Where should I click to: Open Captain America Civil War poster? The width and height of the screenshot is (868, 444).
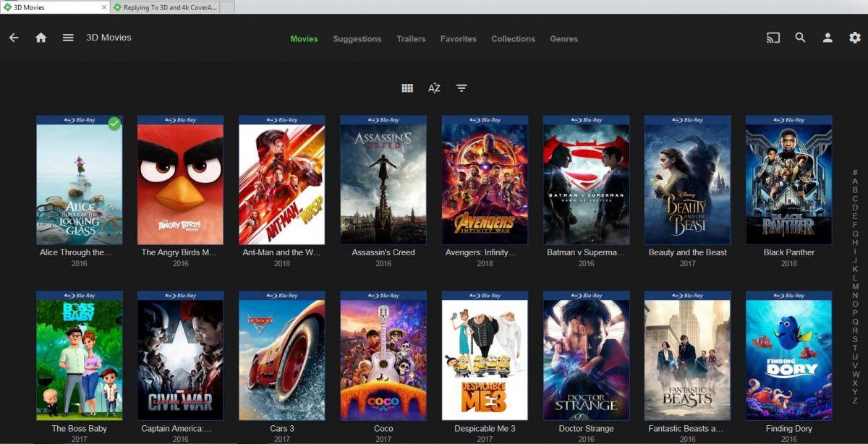181,356
